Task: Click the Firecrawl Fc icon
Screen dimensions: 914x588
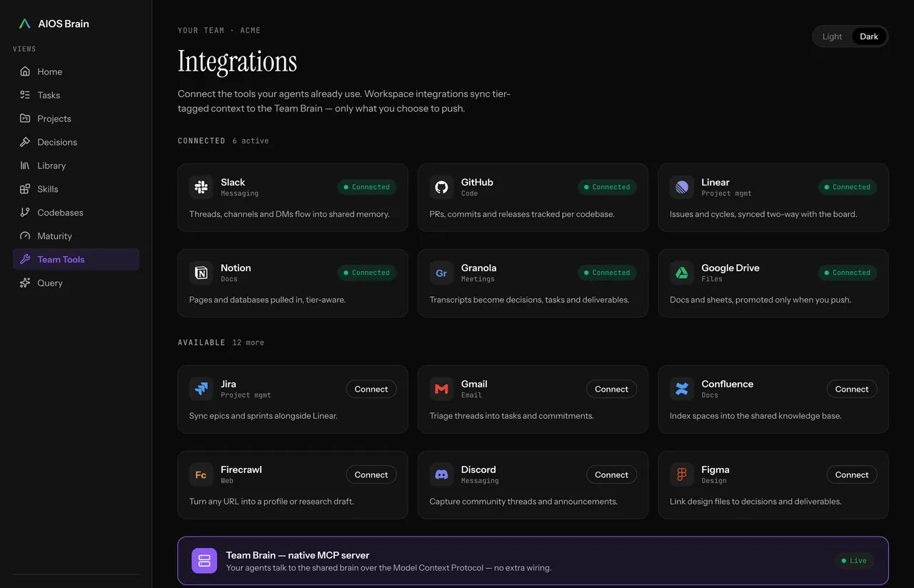Action: [x=201, y=475]
